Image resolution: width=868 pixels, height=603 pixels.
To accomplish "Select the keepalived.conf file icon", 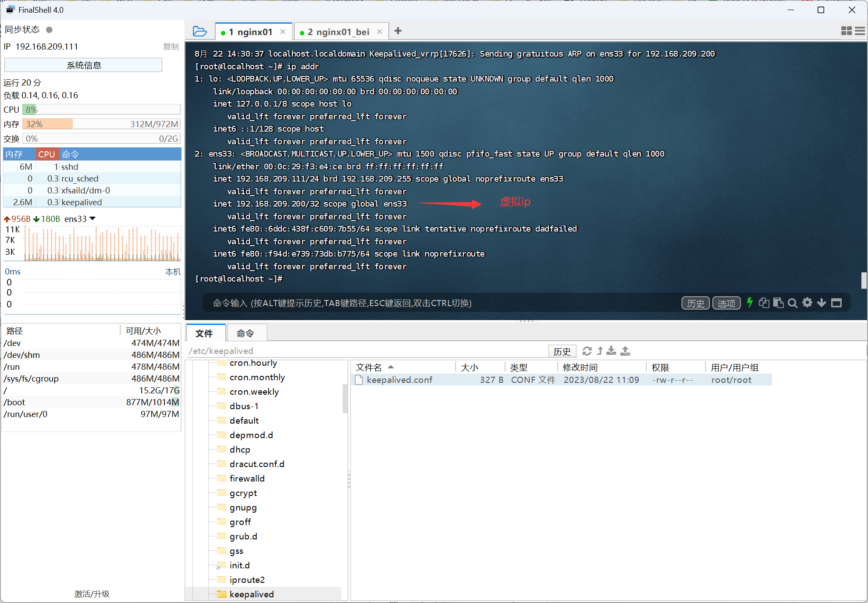I will 359,380.
